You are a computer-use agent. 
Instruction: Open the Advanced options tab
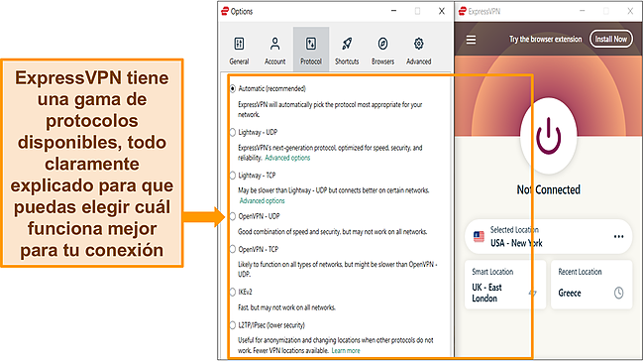(x=418, y=51)
